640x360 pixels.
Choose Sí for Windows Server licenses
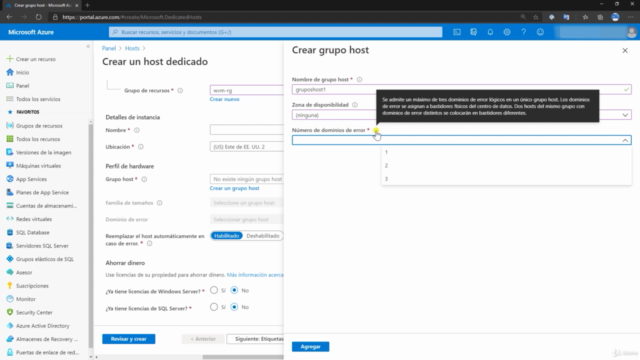pos(214,290)
